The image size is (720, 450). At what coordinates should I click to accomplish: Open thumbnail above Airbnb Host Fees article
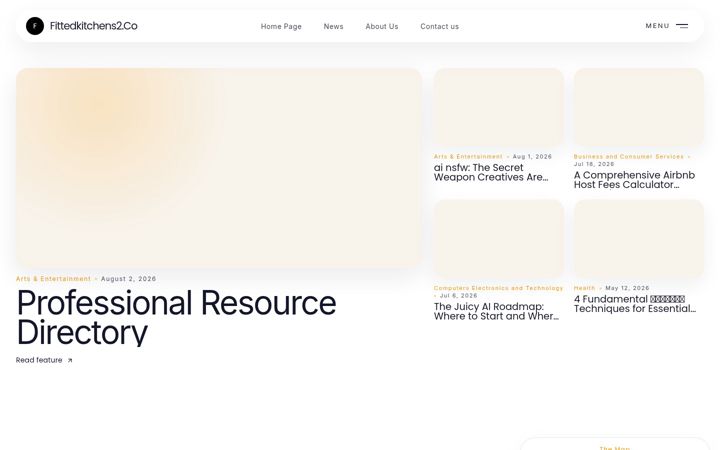639,108
